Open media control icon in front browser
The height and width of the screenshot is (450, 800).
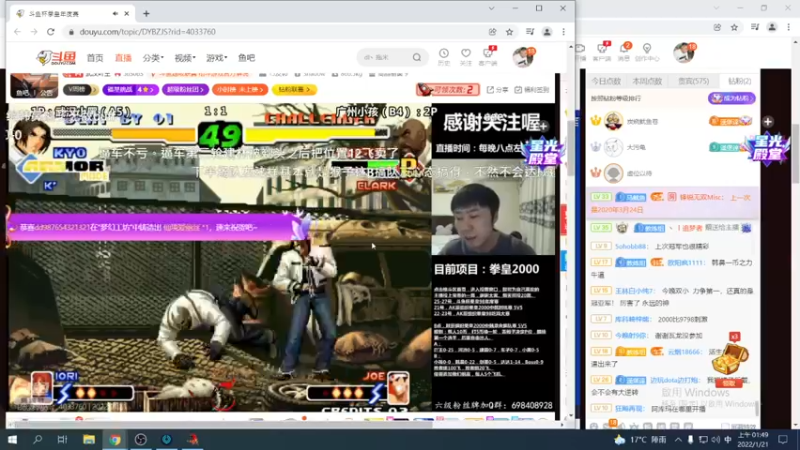(x=530, y=32)
